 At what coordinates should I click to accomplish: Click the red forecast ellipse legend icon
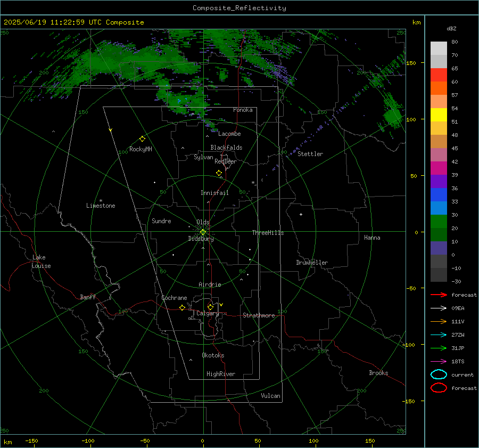pyautogui.click(x=439, y=388)
